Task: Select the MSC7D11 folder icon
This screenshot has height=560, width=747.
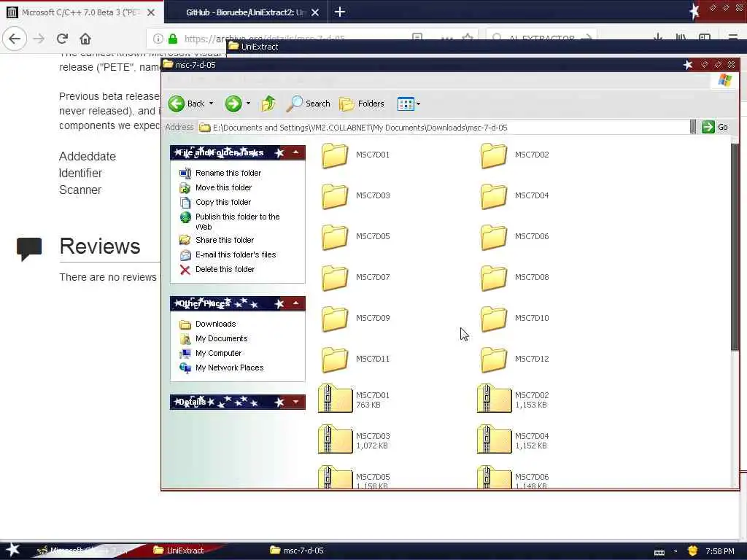Action: (335, 359)
